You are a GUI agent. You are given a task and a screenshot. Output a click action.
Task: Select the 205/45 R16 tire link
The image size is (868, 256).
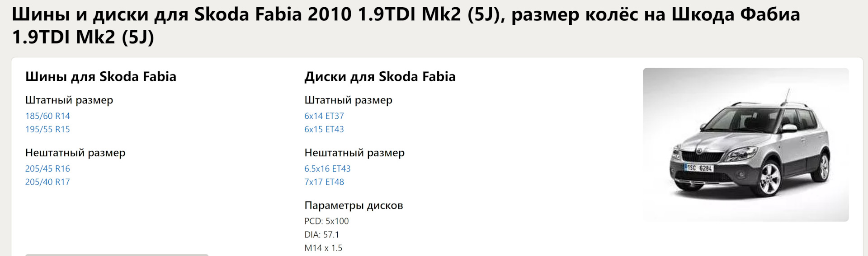pyautogui.click(x=47, y=169)
